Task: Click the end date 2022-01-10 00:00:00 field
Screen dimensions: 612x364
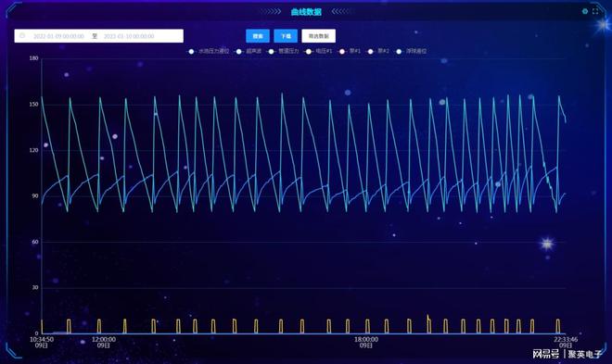Action: 129,36
